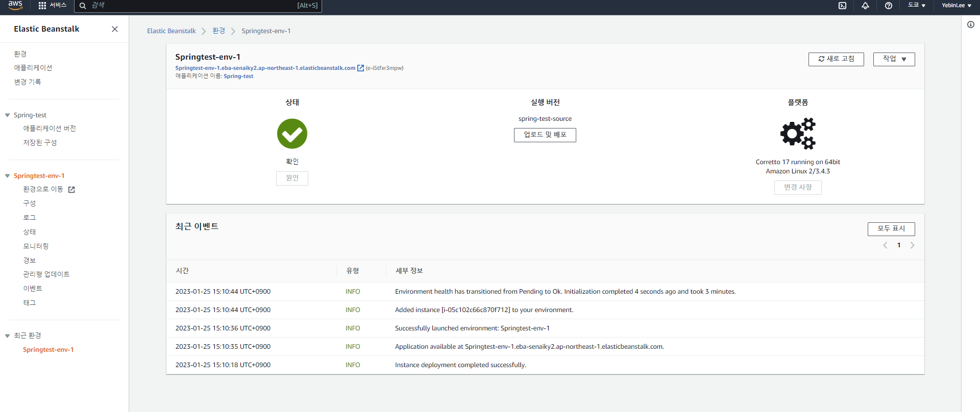Click the 업로드 및 배포 button
980x412 pixels.
point(545,135)
